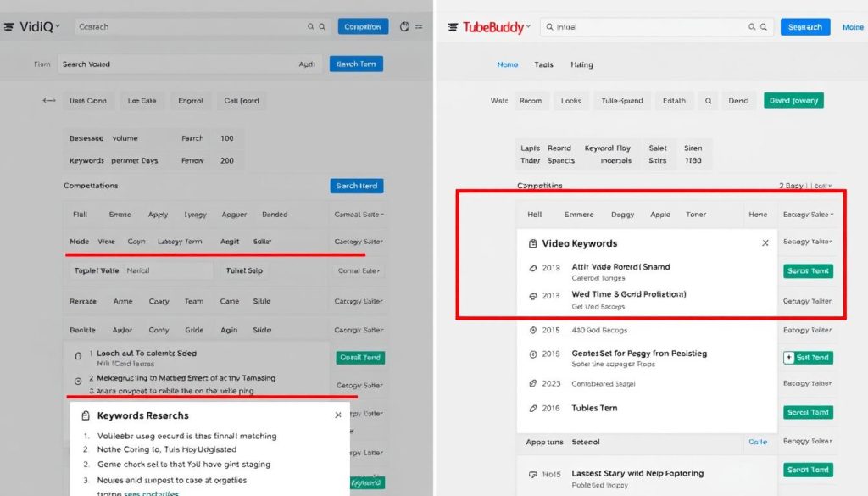Click the pin icon next to the 2015 record
The width and height of the screenshot is (868, 496).
(533, 329)
